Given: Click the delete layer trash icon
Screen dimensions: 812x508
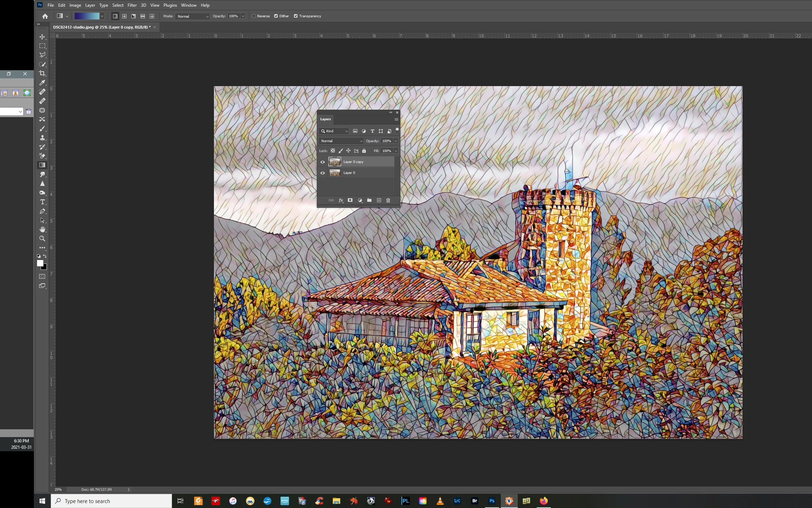Looking at the screenshot, I should click(388, 200).
